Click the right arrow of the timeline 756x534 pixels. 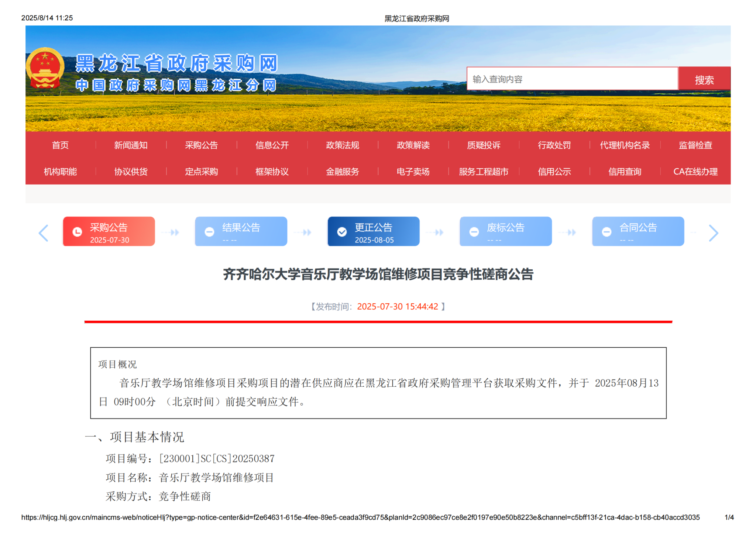[713, 233]
